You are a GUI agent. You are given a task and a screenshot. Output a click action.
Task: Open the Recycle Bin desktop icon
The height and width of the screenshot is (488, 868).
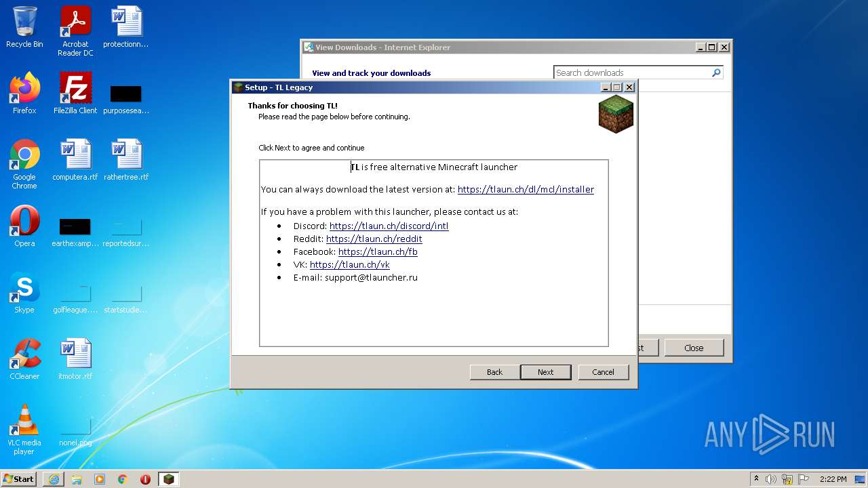point(24,27)
